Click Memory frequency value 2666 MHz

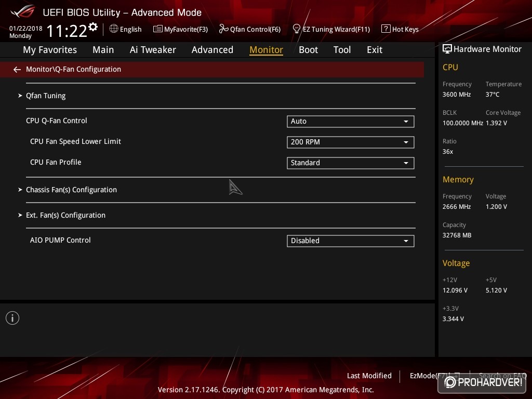[x=457, y=207]
